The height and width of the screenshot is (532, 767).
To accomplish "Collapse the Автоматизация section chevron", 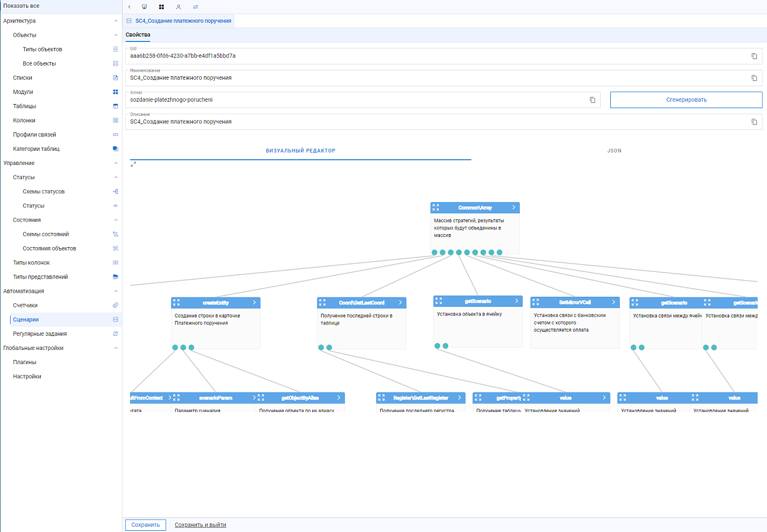I will tap(115, 291).
